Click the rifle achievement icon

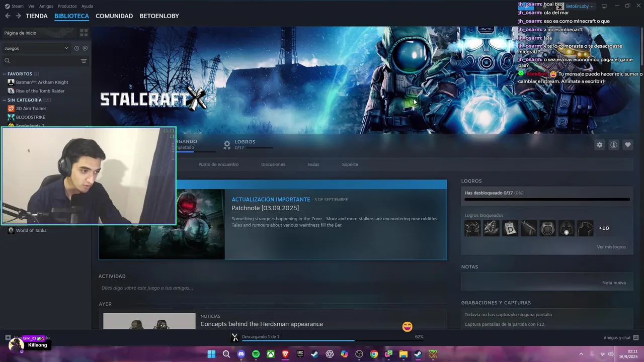tap(529, 228)
